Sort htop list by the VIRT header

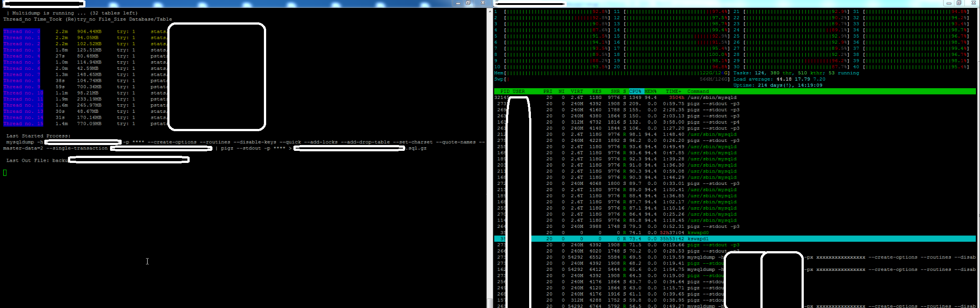tap(577, 91)
